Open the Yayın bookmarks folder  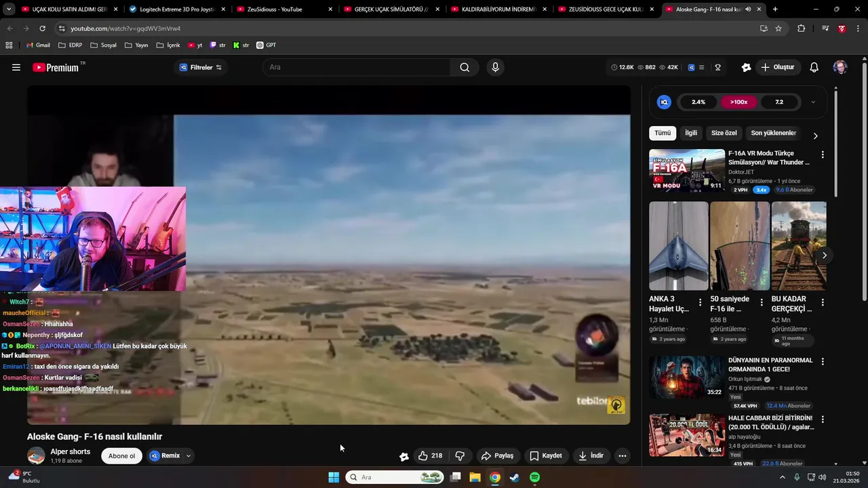pyautogui.click(x=136, y=45)
